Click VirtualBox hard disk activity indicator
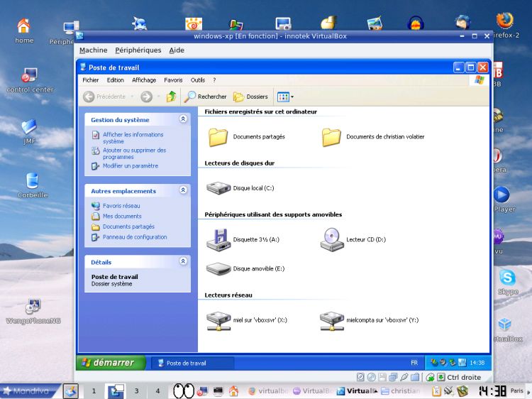The image size is (532, 399). pos(360,377)
